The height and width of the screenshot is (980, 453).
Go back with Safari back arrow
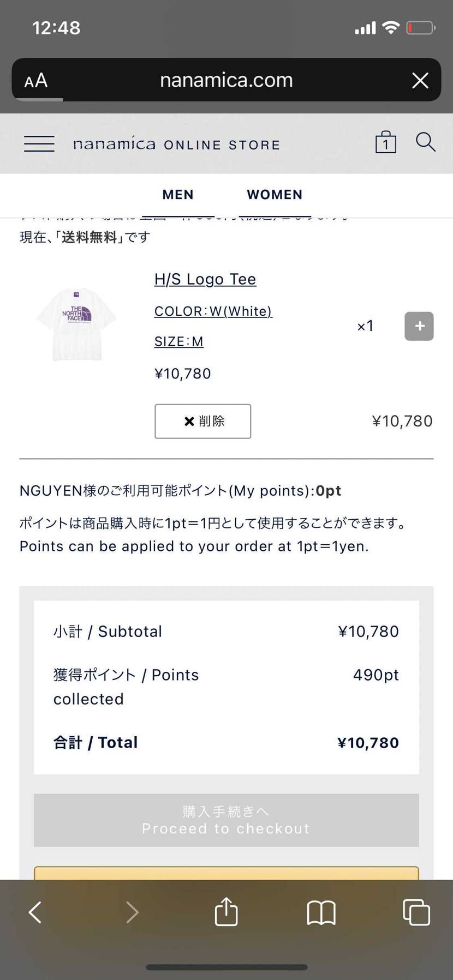click(x=35, y=912)
